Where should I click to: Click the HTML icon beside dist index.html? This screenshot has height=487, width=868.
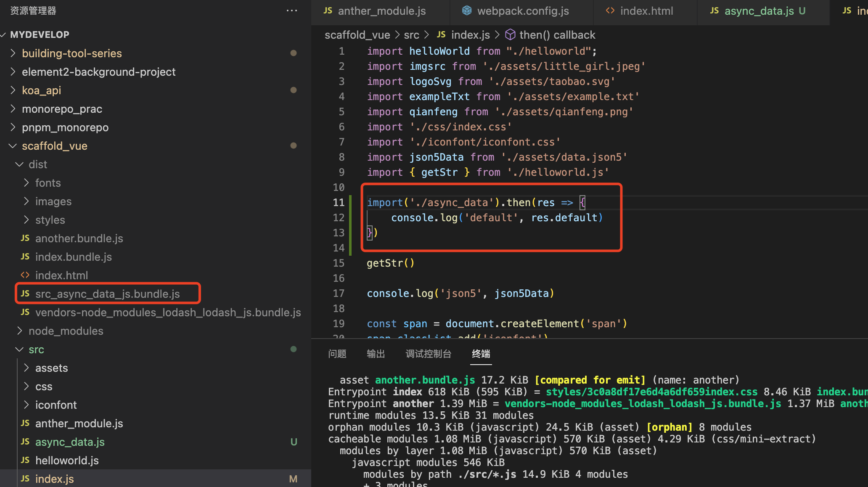(x=25, y=275)
